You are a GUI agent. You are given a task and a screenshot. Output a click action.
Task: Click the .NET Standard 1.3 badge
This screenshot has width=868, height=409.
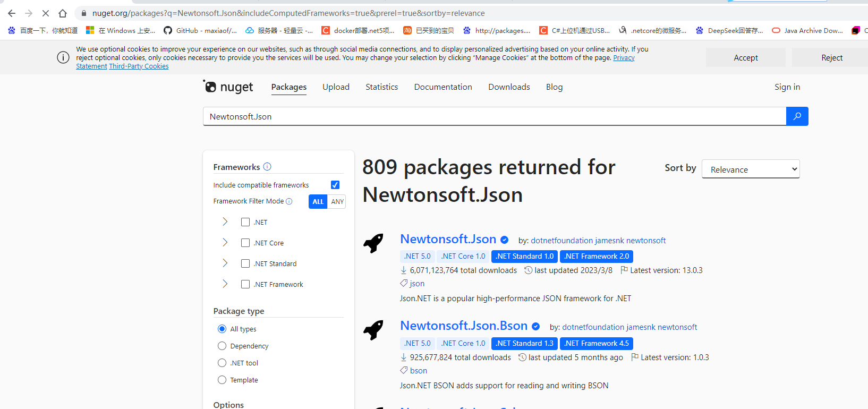(524, 343)
